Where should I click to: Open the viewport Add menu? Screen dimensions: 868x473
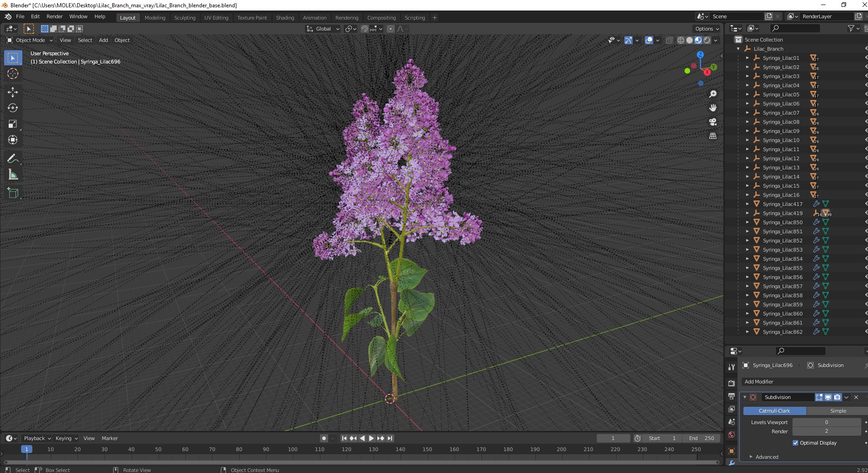[104, 40]
